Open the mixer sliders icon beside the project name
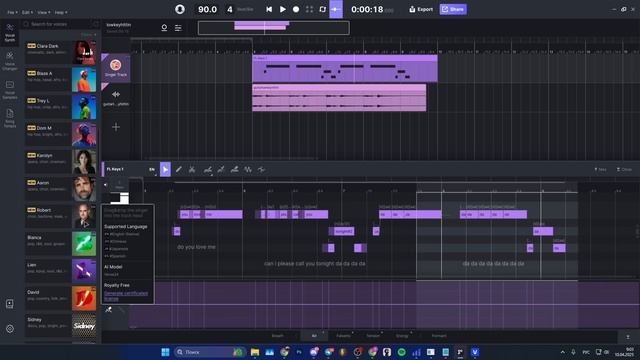 pyautogui.click(x=178, y=28)
